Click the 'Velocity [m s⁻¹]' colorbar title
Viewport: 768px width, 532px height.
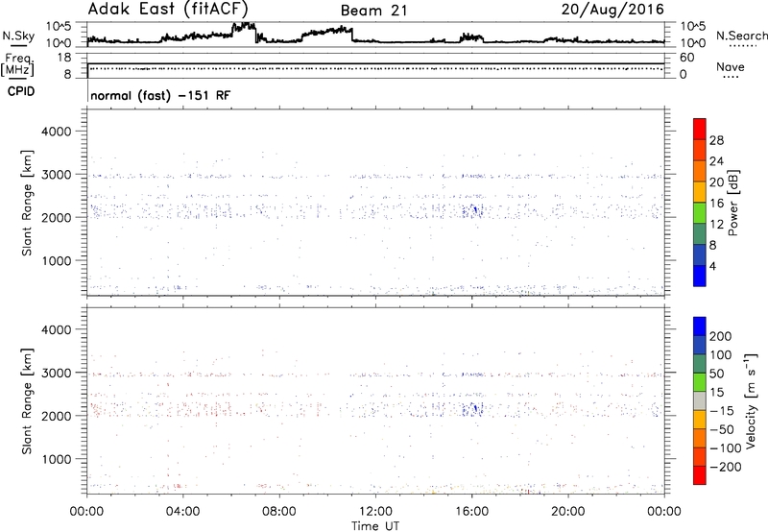coord(751,400)
